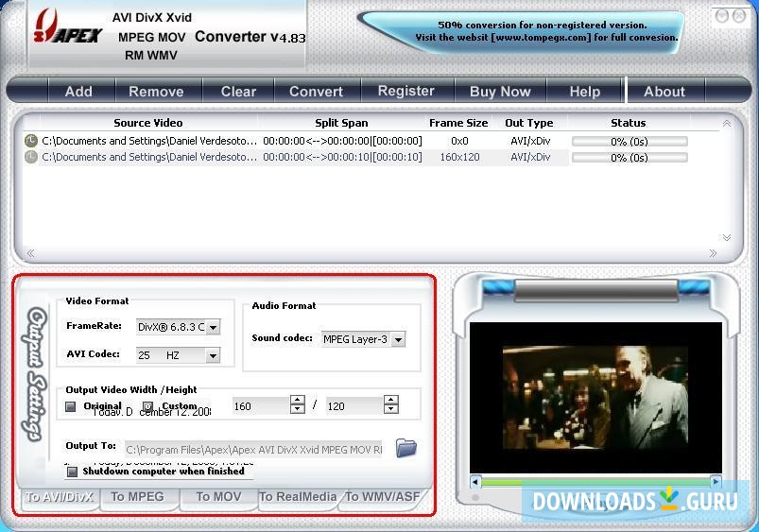Switch to the To MPEG tab

coord(137,497)
